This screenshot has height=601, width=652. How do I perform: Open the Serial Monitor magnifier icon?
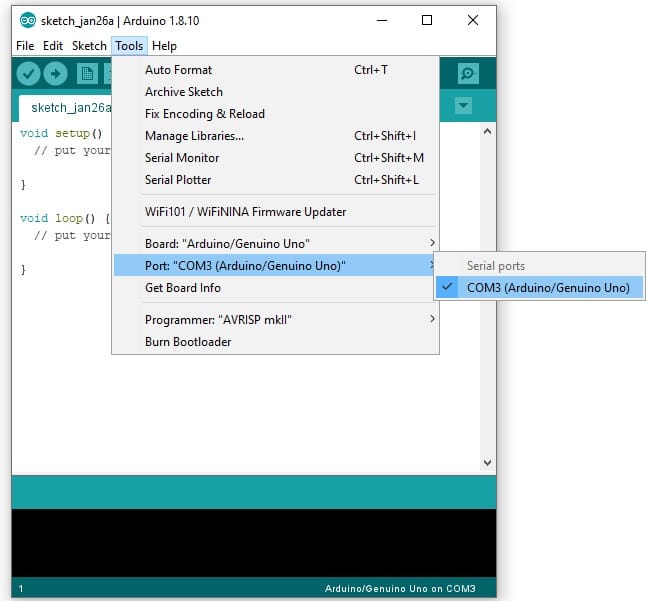point(468,74)
